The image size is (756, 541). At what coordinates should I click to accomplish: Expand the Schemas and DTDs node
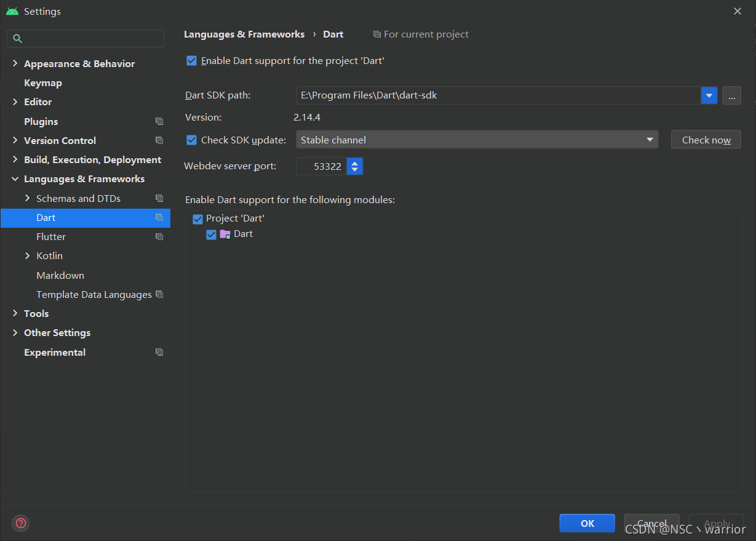[x=27, y=198]
